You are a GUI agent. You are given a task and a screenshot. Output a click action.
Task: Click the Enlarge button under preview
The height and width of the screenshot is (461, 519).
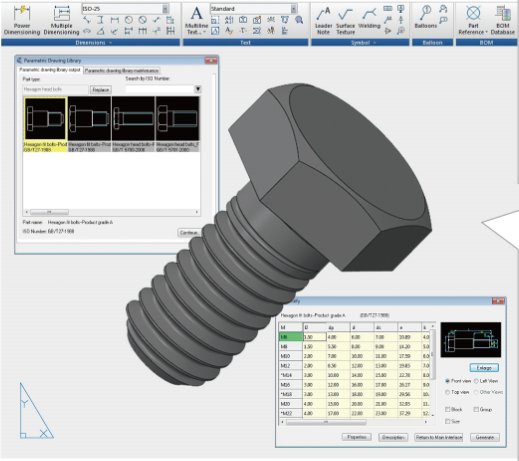(x=484, y=368)
